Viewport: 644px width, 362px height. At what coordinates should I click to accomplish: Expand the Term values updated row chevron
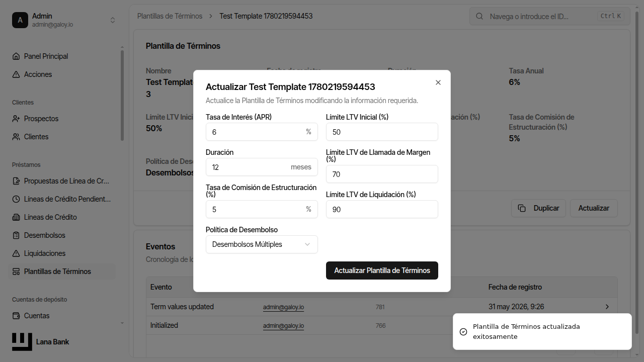(x=607, y=307)
